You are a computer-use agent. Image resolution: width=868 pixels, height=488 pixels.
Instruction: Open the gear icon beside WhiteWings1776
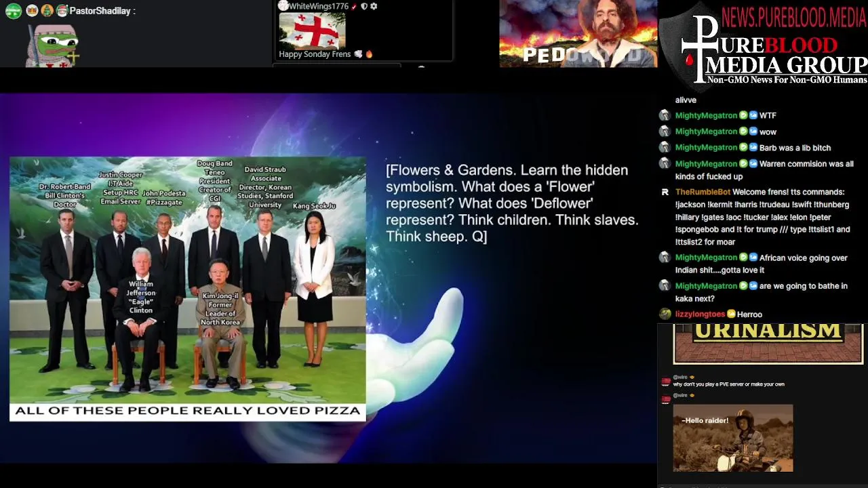click(374, 7)
